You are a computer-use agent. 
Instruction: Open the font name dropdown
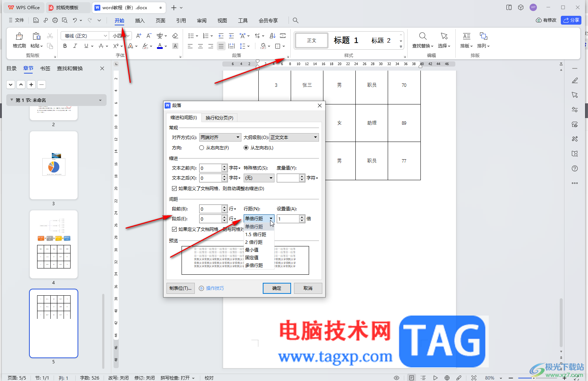[x=105, y=36]
